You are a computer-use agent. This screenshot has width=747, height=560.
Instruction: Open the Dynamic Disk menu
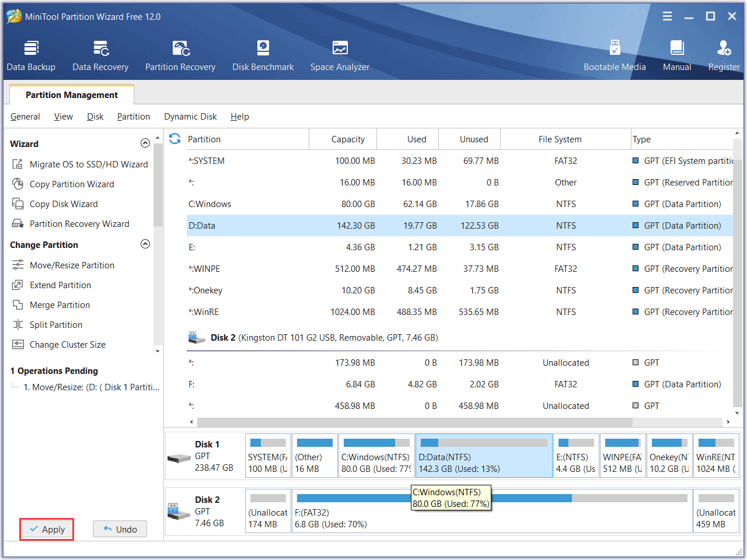(x=190, y=117)
